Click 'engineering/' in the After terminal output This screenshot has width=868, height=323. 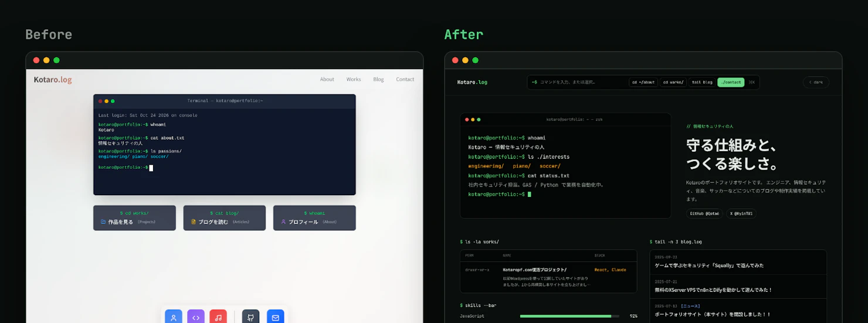[486, 166]
